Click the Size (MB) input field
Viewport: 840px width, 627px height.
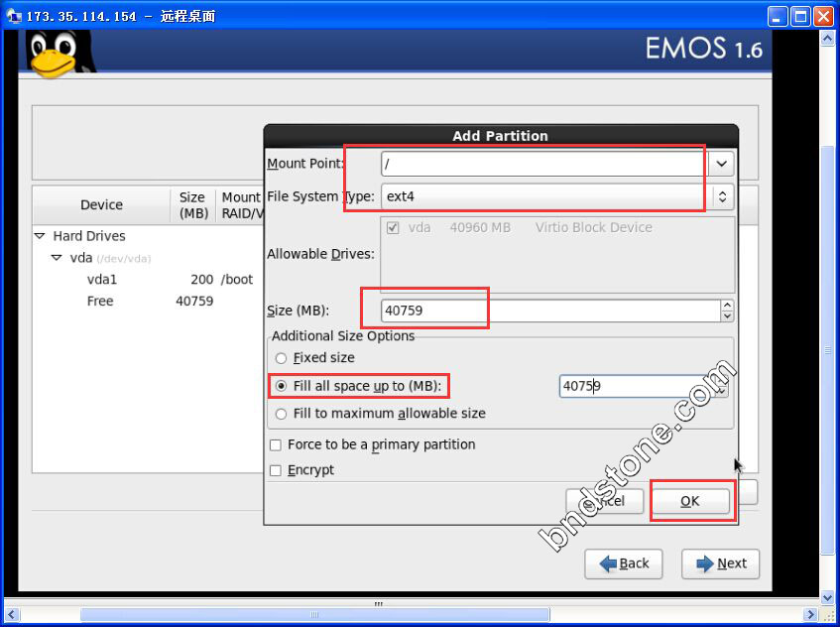point(550,311)
